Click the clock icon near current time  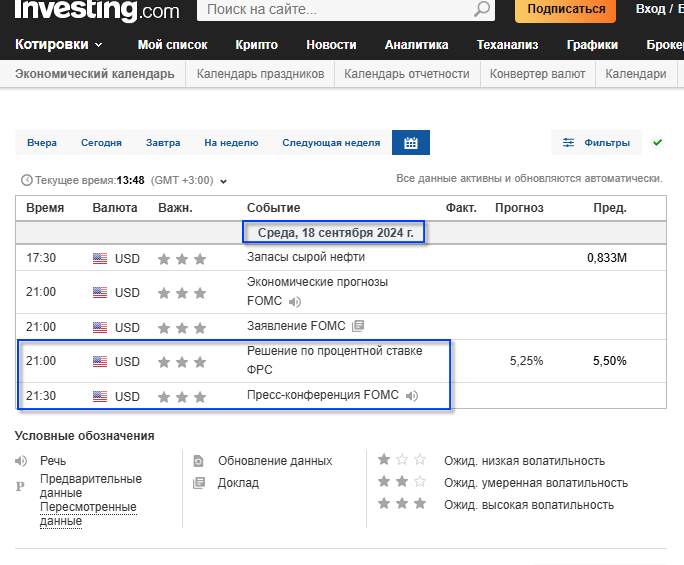pos(27,180)
